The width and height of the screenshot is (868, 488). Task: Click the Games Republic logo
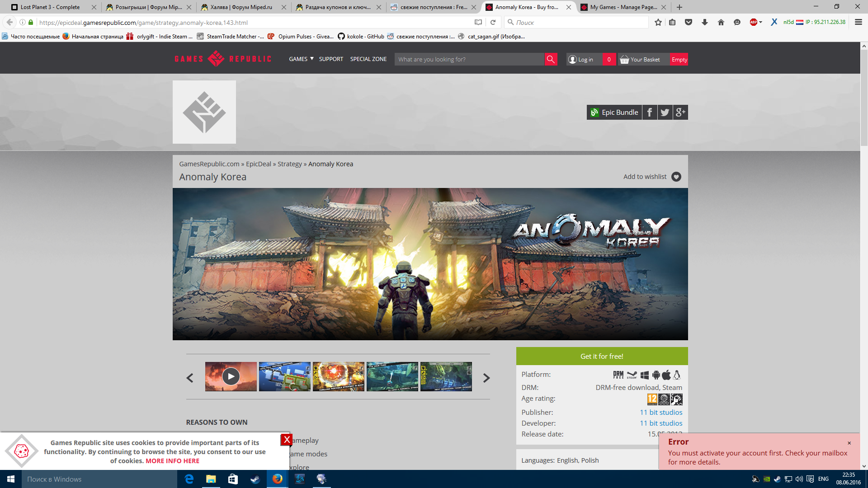tap(223, 59)
